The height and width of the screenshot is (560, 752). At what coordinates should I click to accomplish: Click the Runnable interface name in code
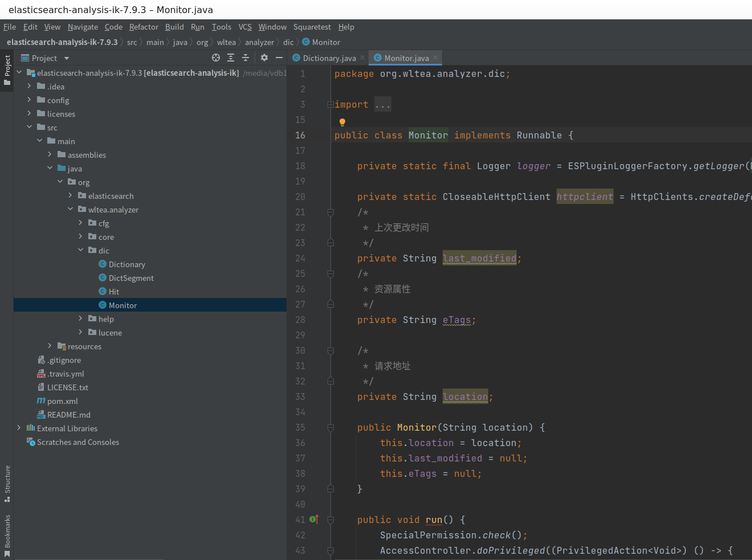coord(539,135)
